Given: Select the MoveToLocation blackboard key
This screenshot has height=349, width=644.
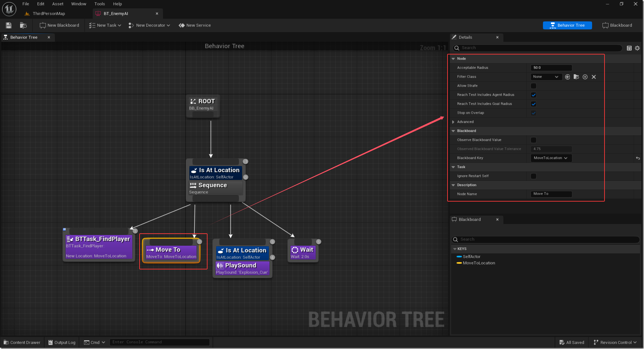Looking at the screenshot, I should [479, 263].
